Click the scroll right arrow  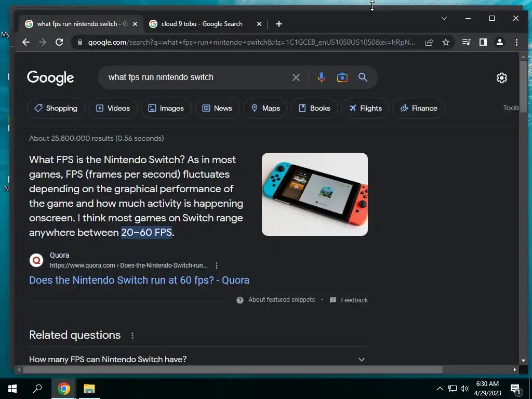[x=515, y=370]
